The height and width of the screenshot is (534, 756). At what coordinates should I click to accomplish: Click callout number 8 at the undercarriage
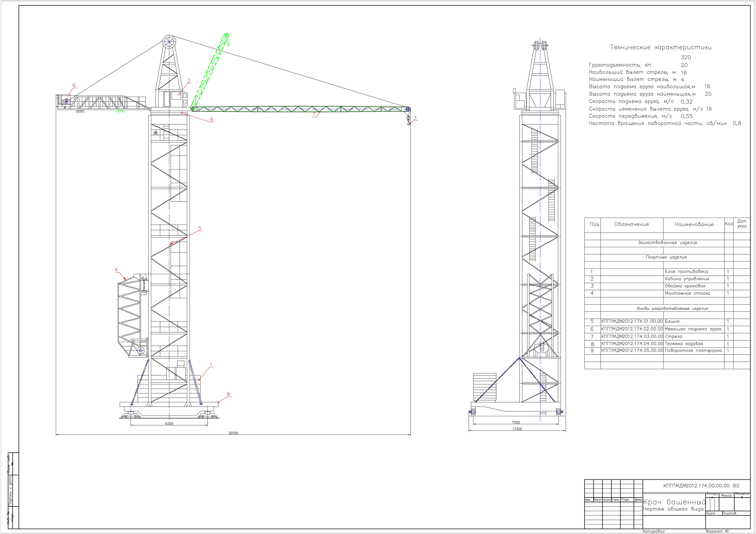228,394
